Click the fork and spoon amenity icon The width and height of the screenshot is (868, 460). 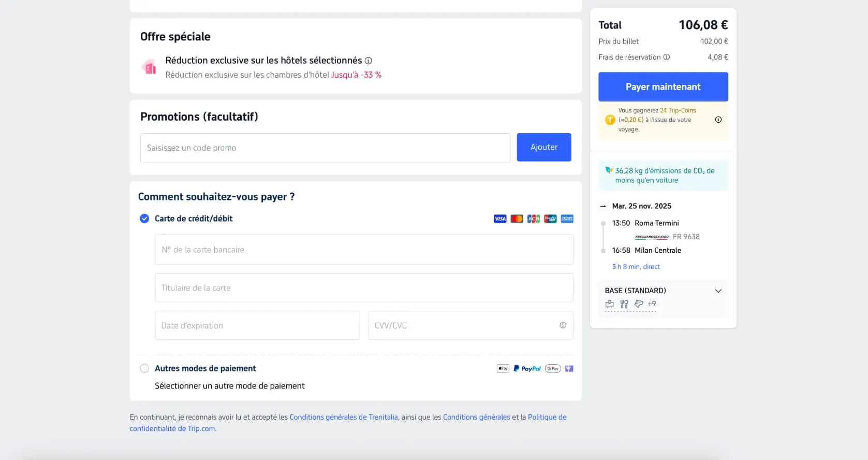coord(624,304)
